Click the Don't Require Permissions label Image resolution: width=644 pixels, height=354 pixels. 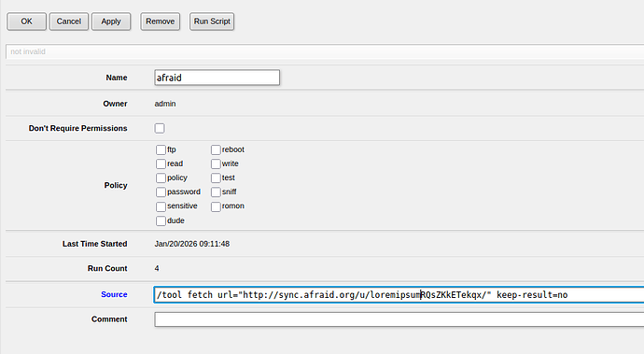pos(78,128)
